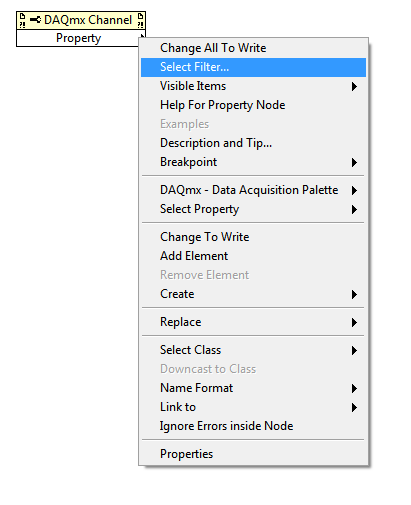
Task: Open the Name Format submenu
Action: tap(253, 388)
